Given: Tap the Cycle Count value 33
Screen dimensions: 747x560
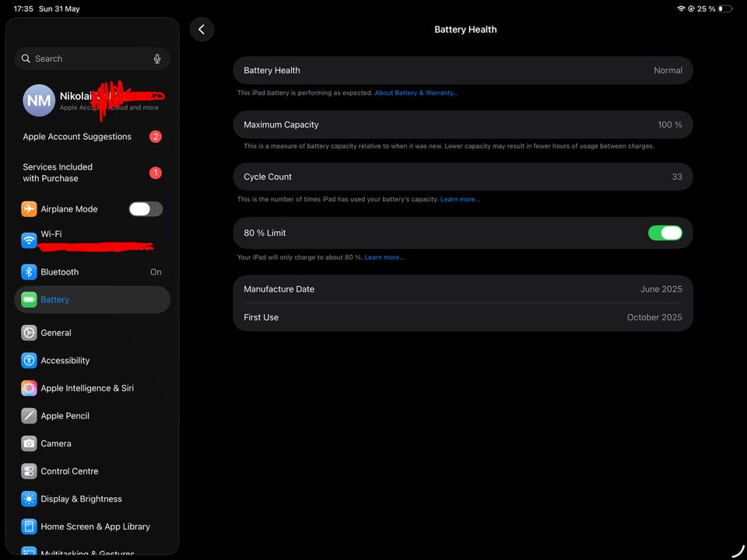Looking at the screenshot, I should click(x=677, y=177).
